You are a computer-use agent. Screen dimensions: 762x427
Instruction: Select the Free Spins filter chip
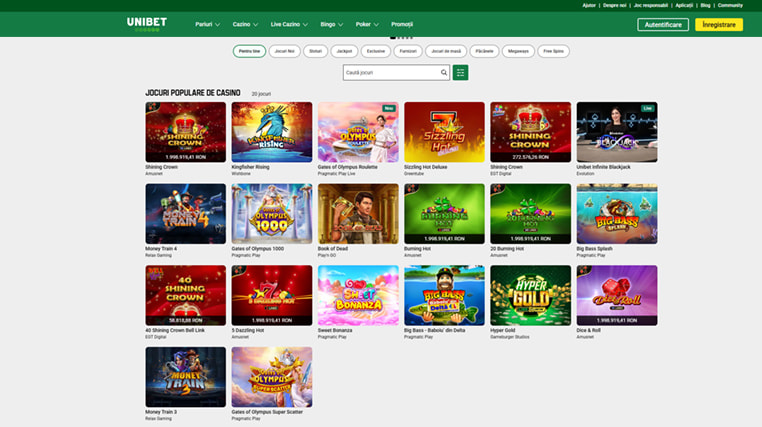coord(554,51)
